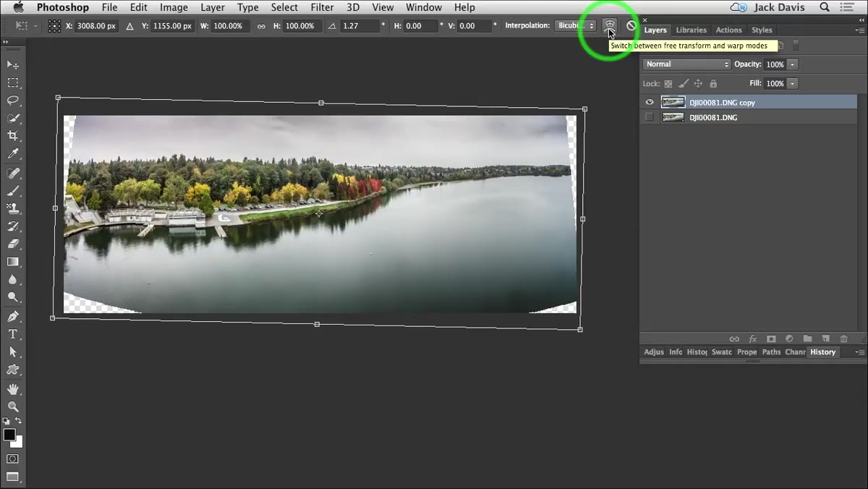868x489 pixels.
Task: Select the Rectangular Marquee tool
Action: [13, 83]
